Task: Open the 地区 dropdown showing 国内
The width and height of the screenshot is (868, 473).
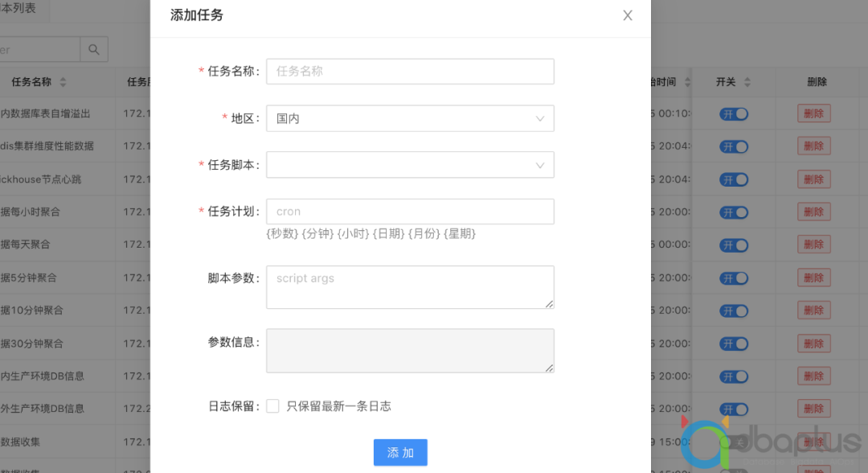Action: point(410,118)
